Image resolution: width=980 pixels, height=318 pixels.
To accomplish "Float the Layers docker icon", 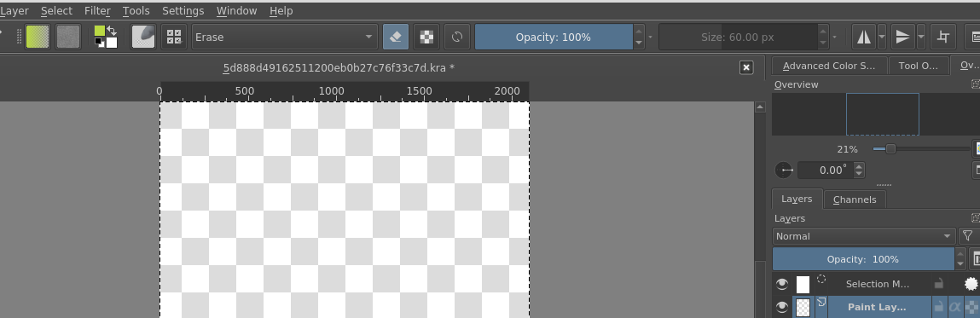I will pyautogui.click(x=976, y=217).
